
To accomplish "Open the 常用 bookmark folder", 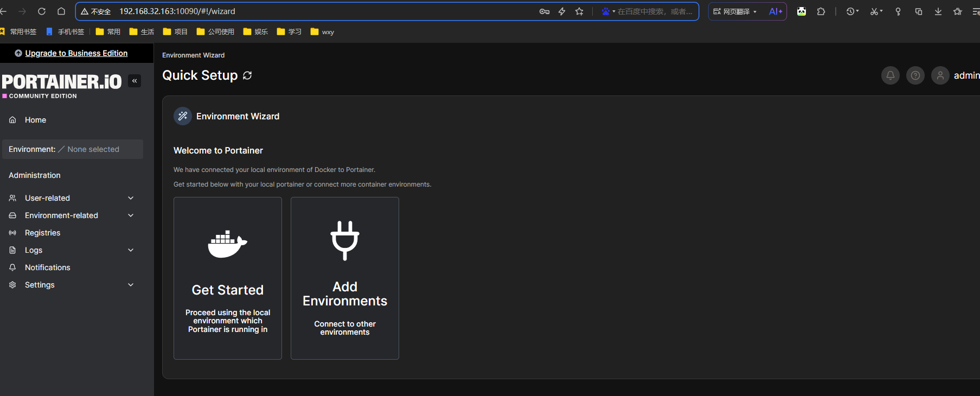I will [x=108, y=32].
